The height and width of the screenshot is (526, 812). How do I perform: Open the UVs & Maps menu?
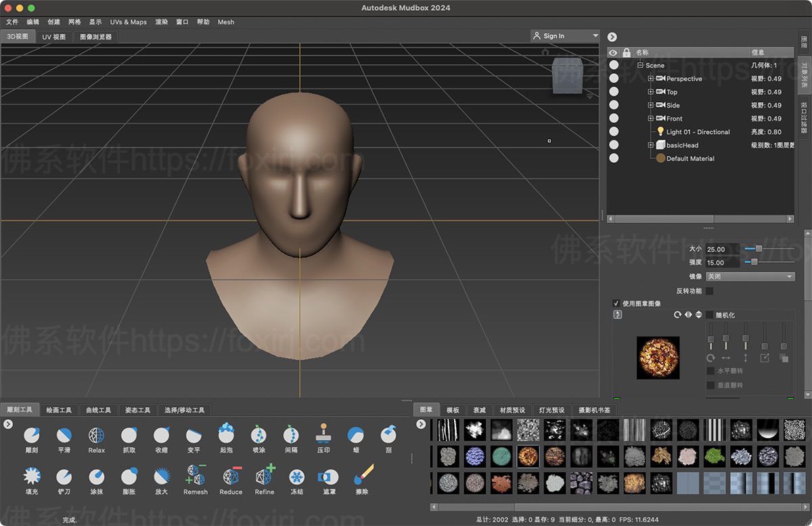coord(128,22)
